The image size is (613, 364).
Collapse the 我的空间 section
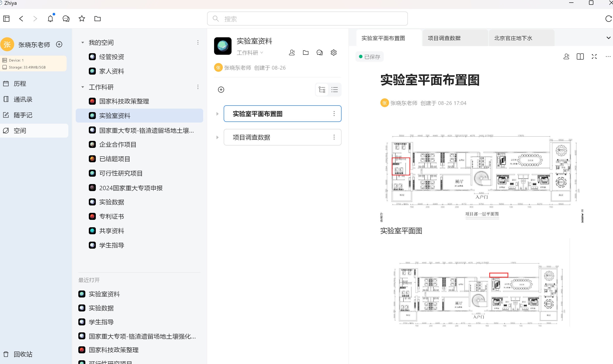click(x=83, y=43)
